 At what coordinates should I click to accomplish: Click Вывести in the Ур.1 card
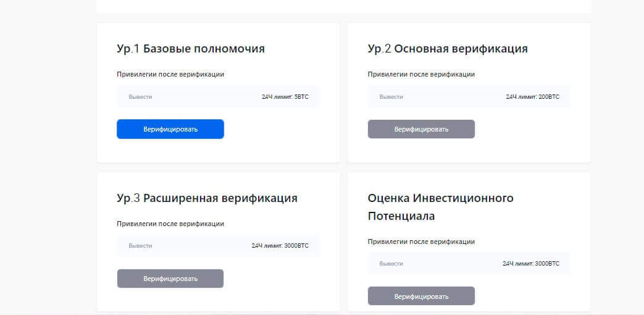click(x=140, y=97)
